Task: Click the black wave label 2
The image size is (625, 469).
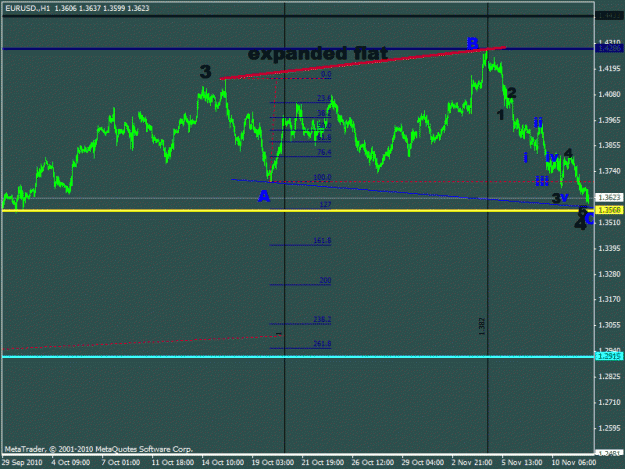Action: tap(511, 93)
